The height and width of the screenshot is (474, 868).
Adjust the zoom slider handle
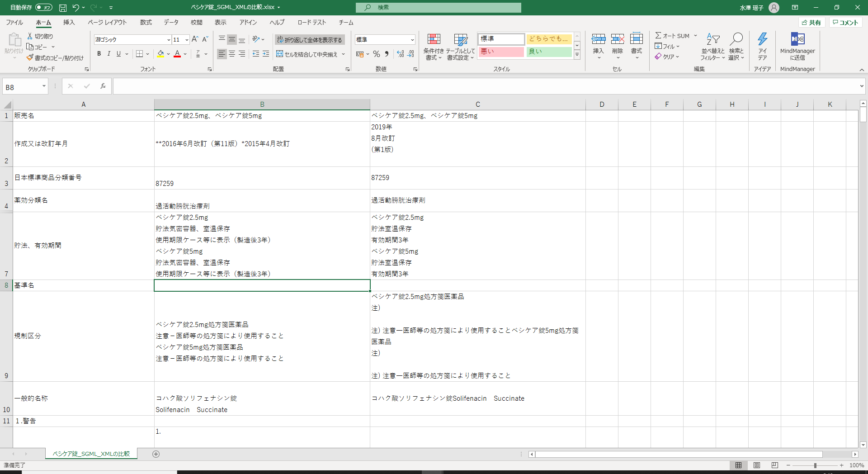[815, 465]
